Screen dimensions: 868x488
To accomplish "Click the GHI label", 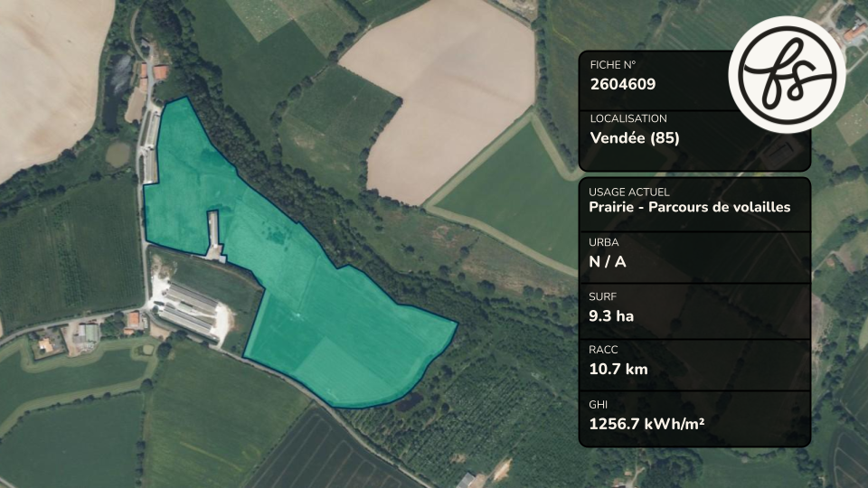I will click(x=598, y=405).
